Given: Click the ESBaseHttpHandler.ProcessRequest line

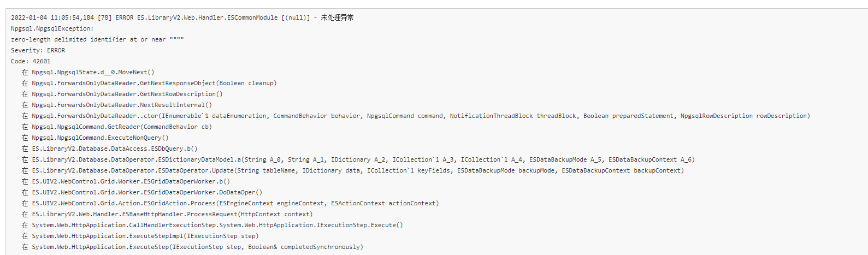Looking at the screenshot, I should (167, 214).
